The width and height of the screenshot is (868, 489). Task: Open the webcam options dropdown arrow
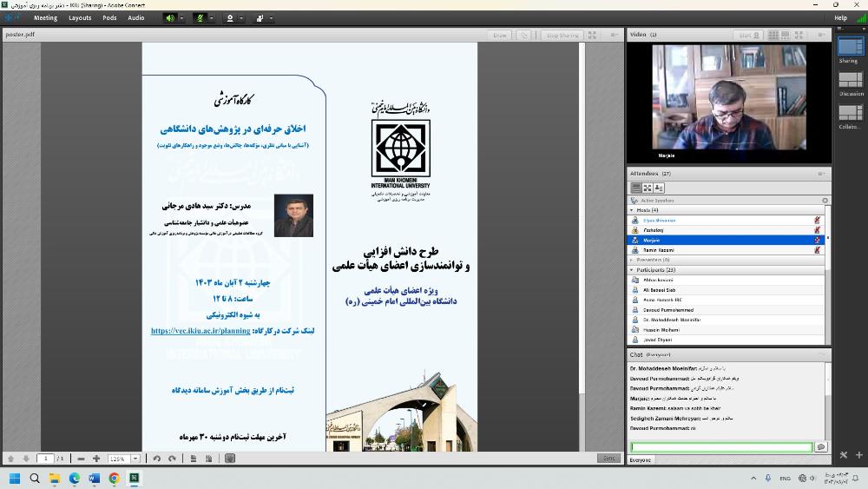[x=240, y=17]
